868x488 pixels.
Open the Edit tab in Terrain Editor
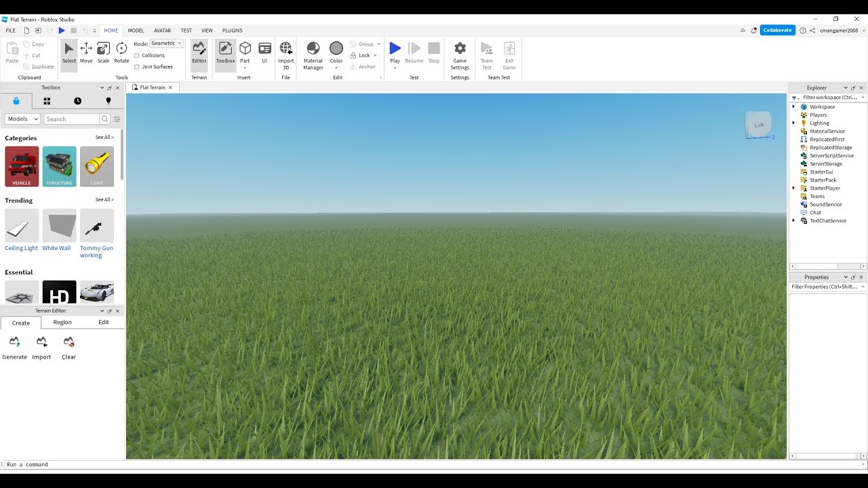click(104, 323)
